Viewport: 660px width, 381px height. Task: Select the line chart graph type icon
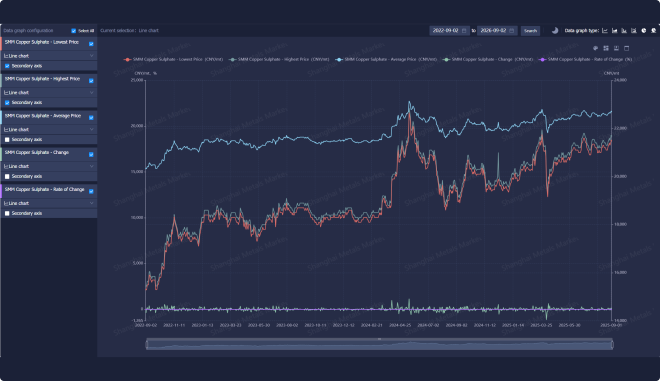(605, 30)
